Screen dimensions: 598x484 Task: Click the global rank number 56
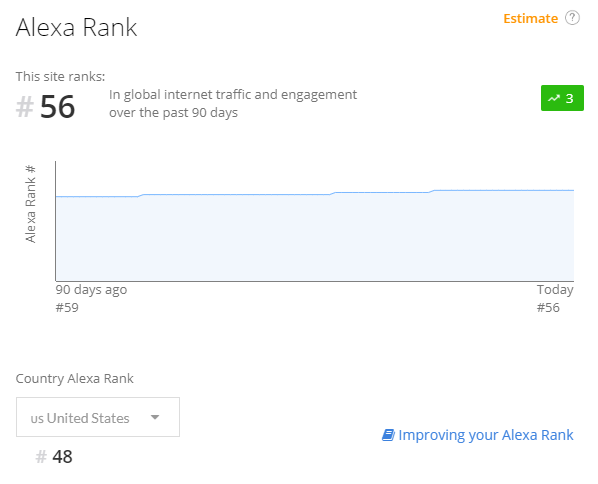click(58, 107)
